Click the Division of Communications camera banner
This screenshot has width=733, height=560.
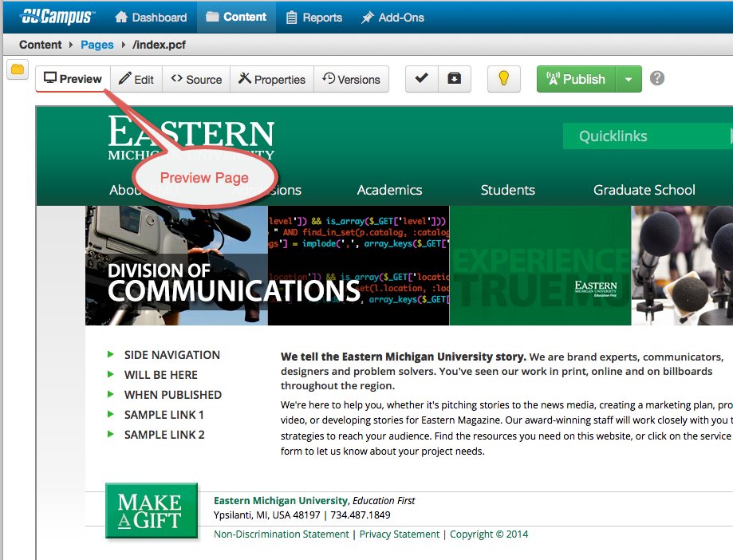(176, 266)
